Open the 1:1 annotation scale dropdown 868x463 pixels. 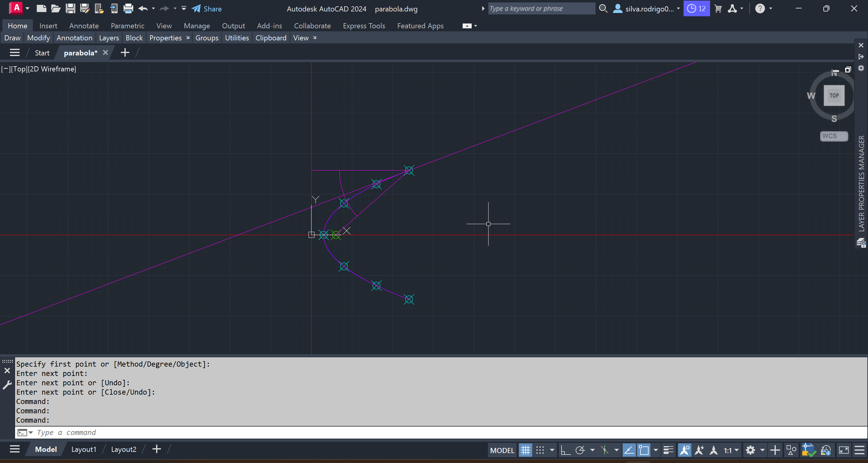coord(731,450)
